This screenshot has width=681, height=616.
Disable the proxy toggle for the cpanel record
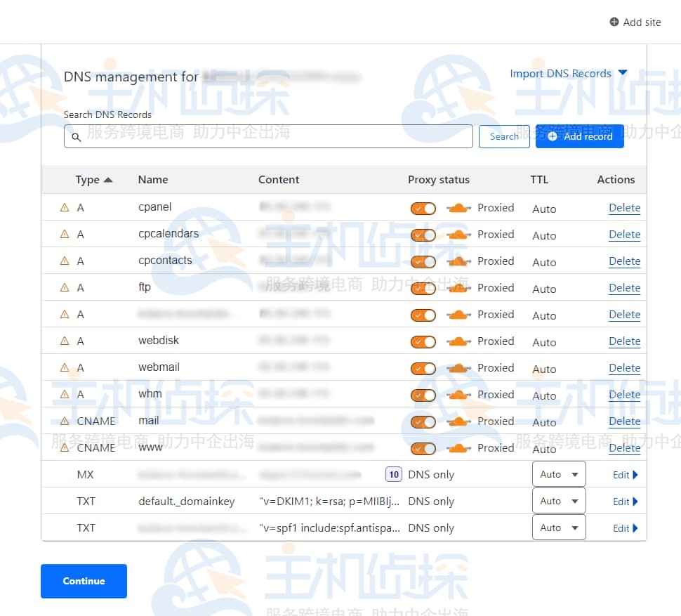[423, 208]
